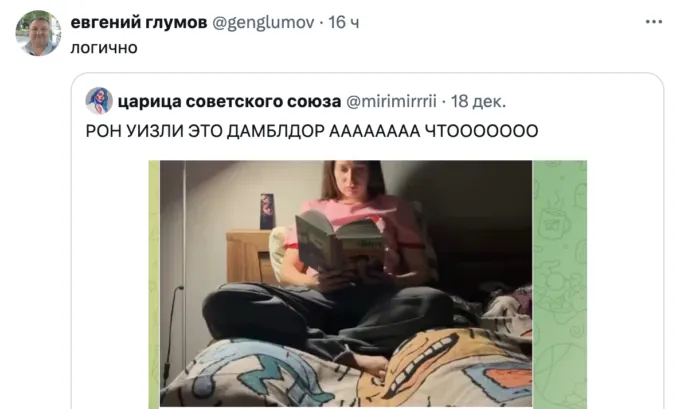Open the @mirimirrrii handle
The image size is (680, 409).
391,101
